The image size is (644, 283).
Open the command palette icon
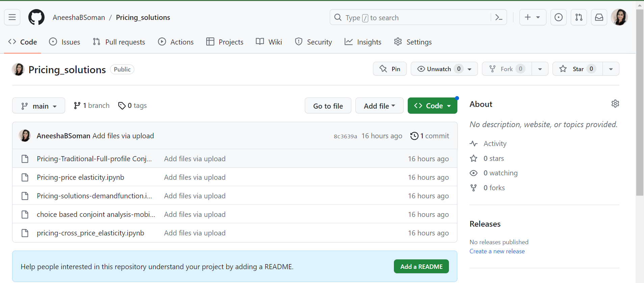pyautogui.click(x=499, y=17)
